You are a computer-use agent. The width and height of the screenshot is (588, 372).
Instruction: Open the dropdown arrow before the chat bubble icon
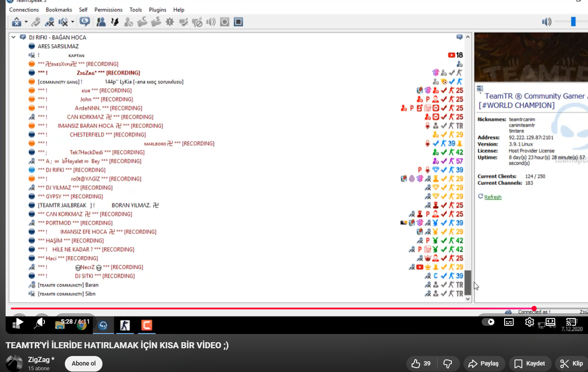click(73, 22)
